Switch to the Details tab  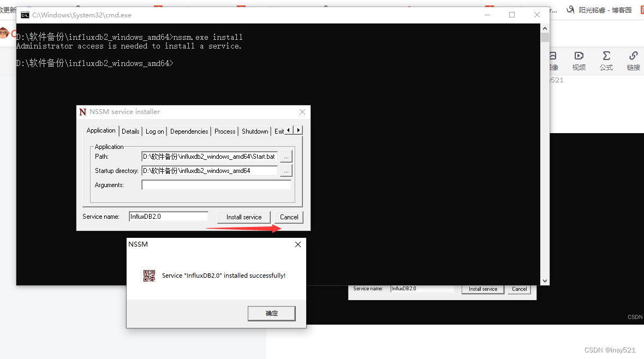(130, 131)
